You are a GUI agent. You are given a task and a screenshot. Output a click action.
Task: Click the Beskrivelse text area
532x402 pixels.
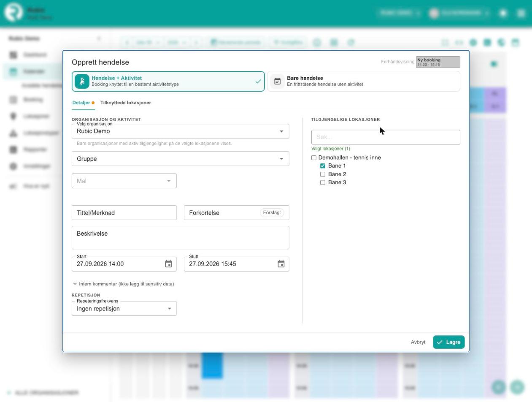(181, 238)
